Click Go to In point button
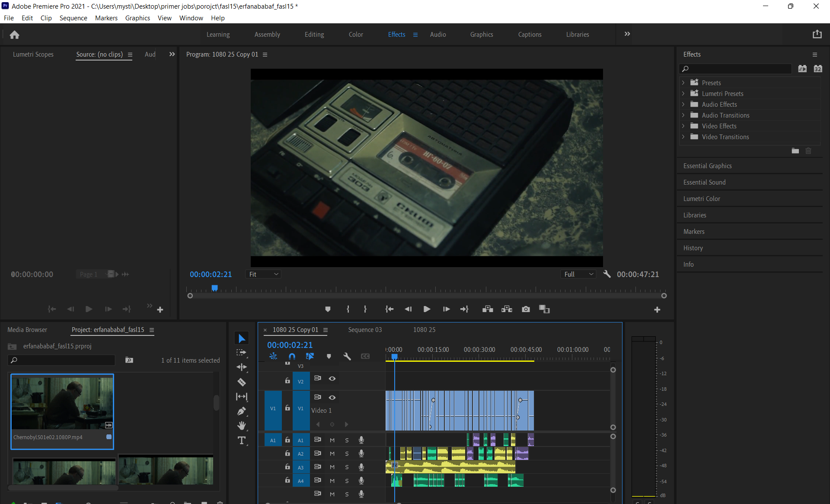The height and width of the screenshot is (504, 830). [389, 309]
